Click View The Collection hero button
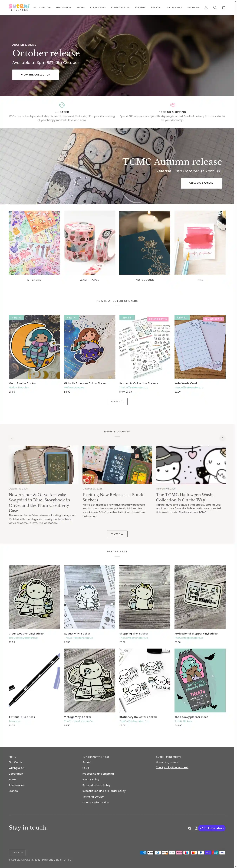Viewport: 237px width, 868px height. tap(36, 75)
